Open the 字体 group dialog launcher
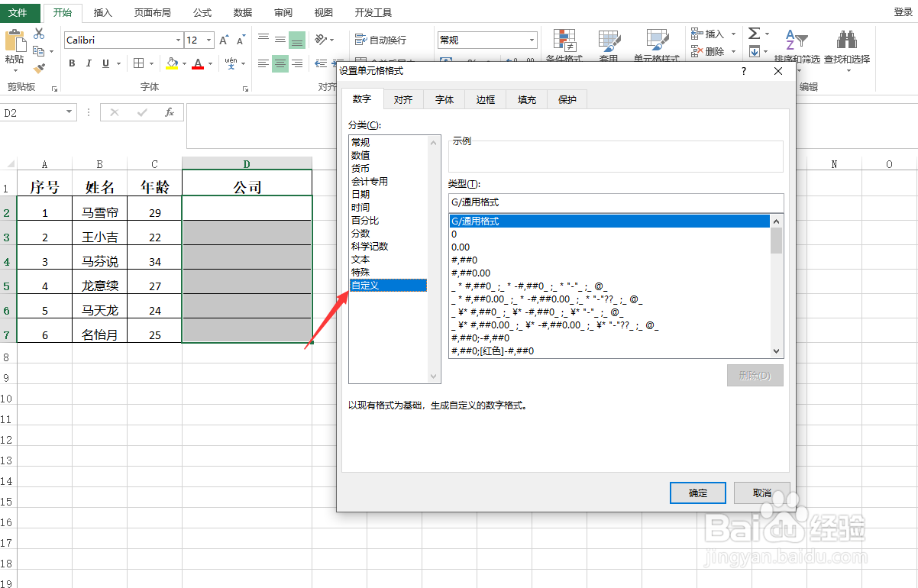 click(245, 89)
